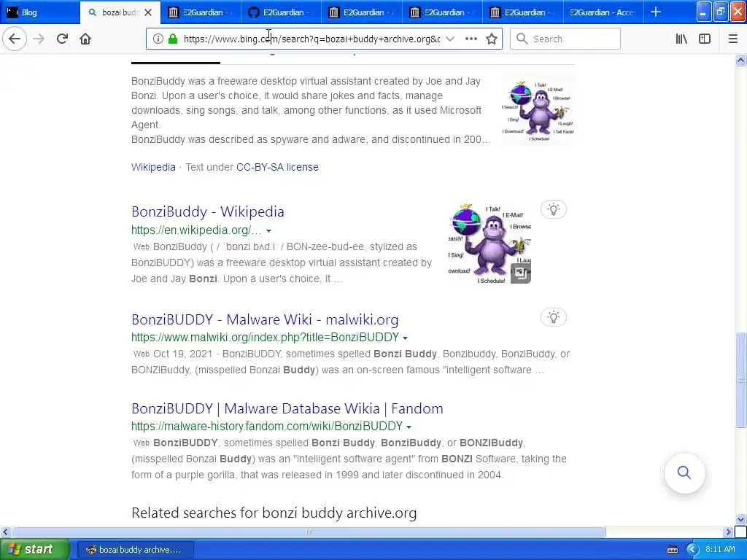Click the malwiki.org green URL link
Viewport: 747px width, 560px height.
point(266,337)
